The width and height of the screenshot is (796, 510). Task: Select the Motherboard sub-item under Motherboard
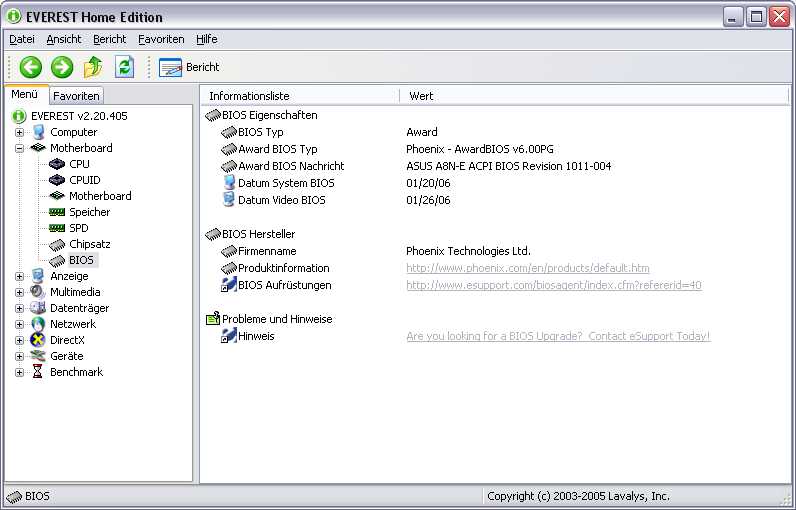point(100,196)
